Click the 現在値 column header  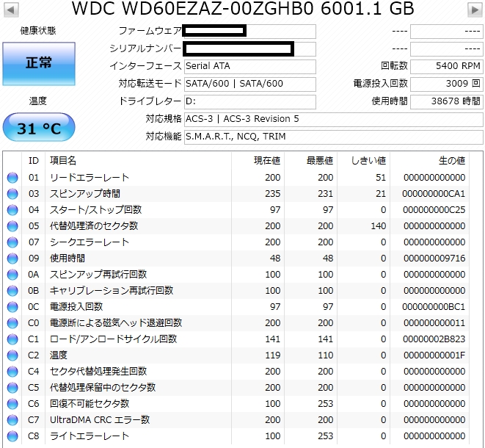point(258,161)
